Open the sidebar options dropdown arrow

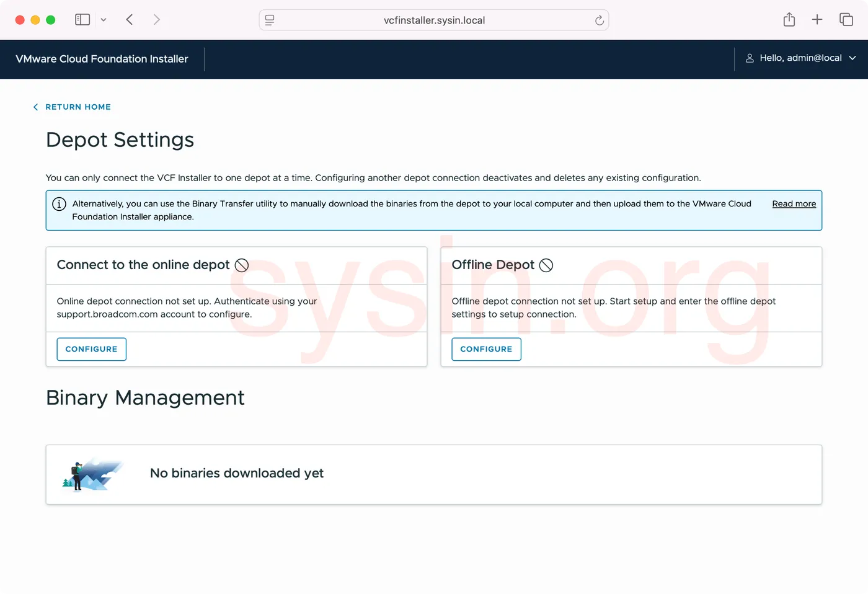pyautogui.click(x=104, y=20)
